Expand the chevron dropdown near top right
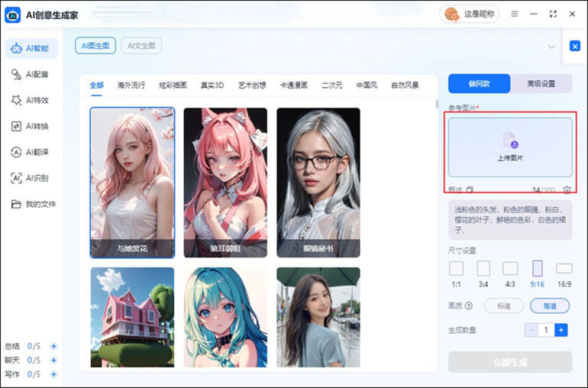 pyautogui.click(x=551, y=47)
